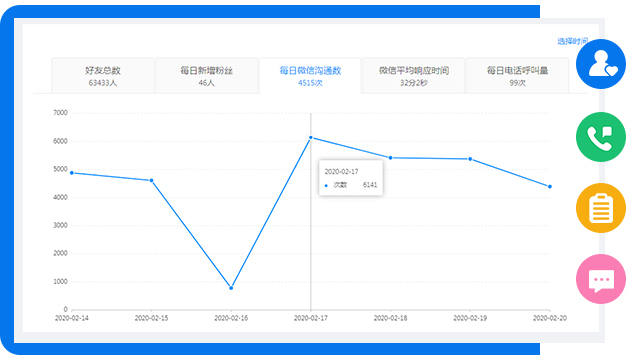Image resolution: width=630 pixels, height=360 pixels.
Task: Click the tooltip showing 次数 6141
Action: [x=351, y=178]
